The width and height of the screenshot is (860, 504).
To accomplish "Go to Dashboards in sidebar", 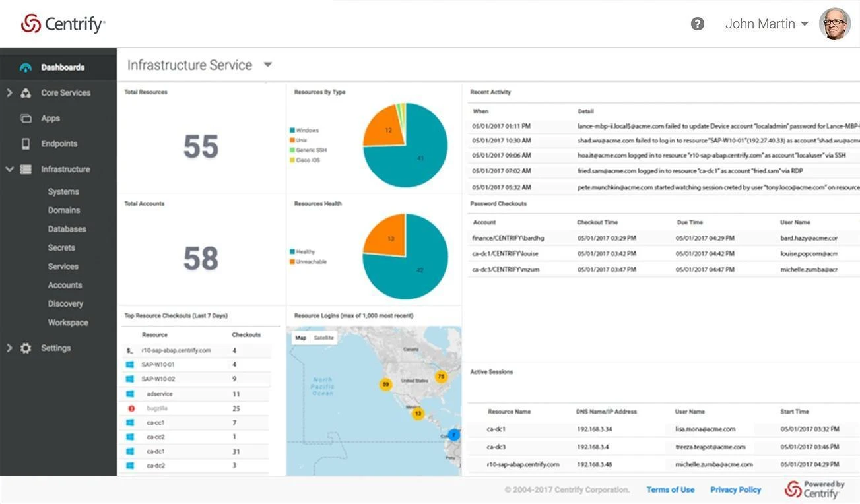I will pos(63,67).
